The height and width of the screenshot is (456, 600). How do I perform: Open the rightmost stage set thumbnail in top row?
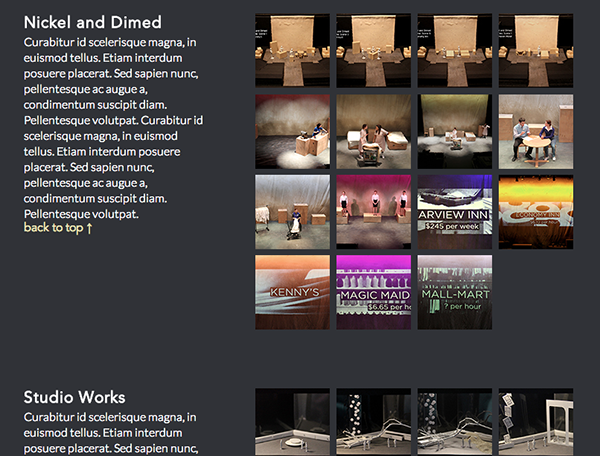535,50
